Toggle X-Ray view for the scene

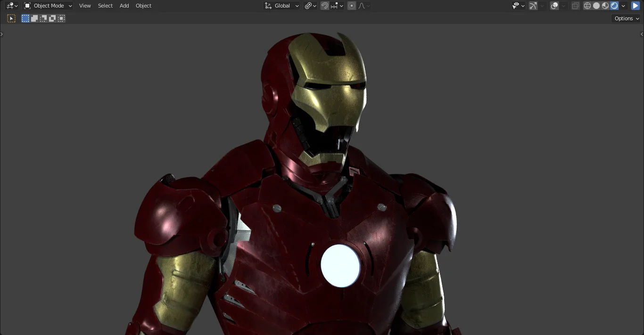point(575,5)
